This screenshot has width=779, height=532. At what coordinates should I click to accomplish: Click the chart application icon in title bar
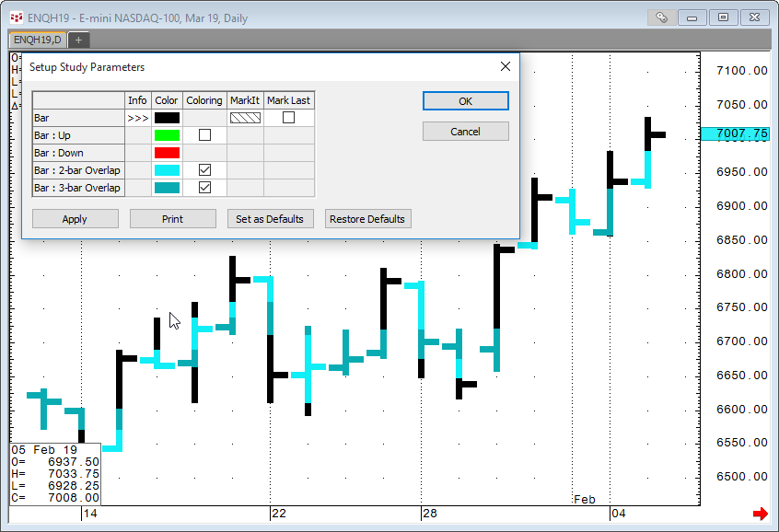[x=17, y=17]
